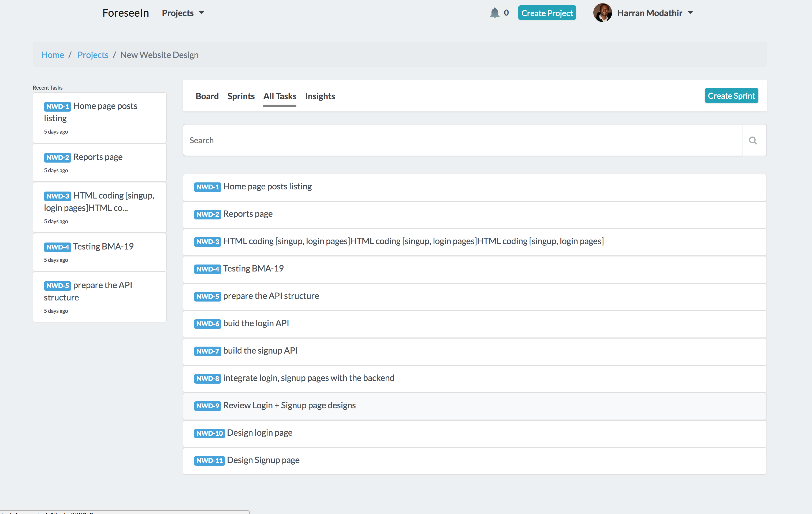The height and width of the screenshot is (514, 812).
Task: Switch to the Board tab
Action: tap(207, 96)
